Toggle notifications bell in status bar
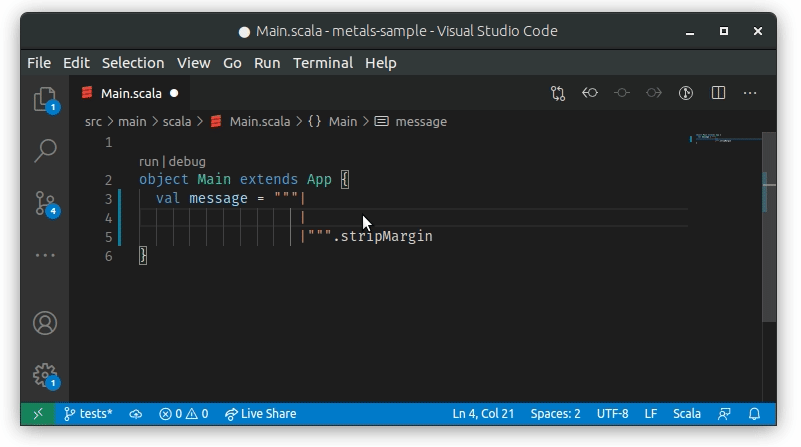This screenshot has width=801, height=447. pos(754,414)
